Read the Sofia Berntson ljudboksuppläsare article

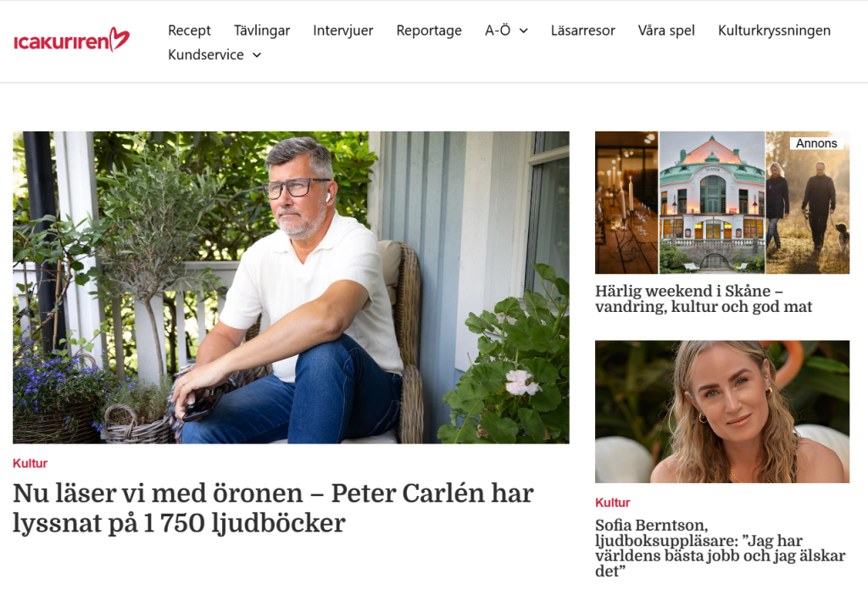point(721,548)
